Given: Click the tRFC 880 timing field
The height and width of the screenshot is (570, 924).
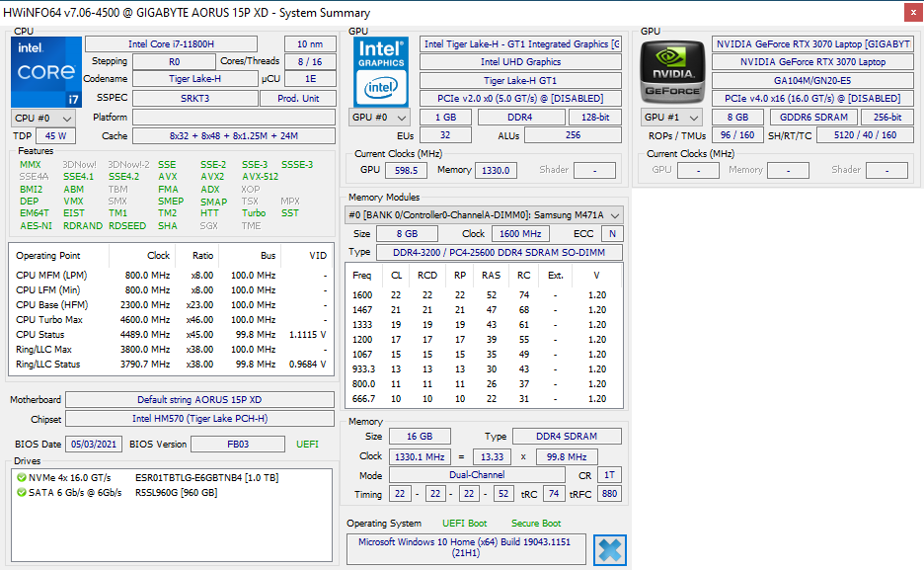Looking at the screenshot, I should pos(609,494).
